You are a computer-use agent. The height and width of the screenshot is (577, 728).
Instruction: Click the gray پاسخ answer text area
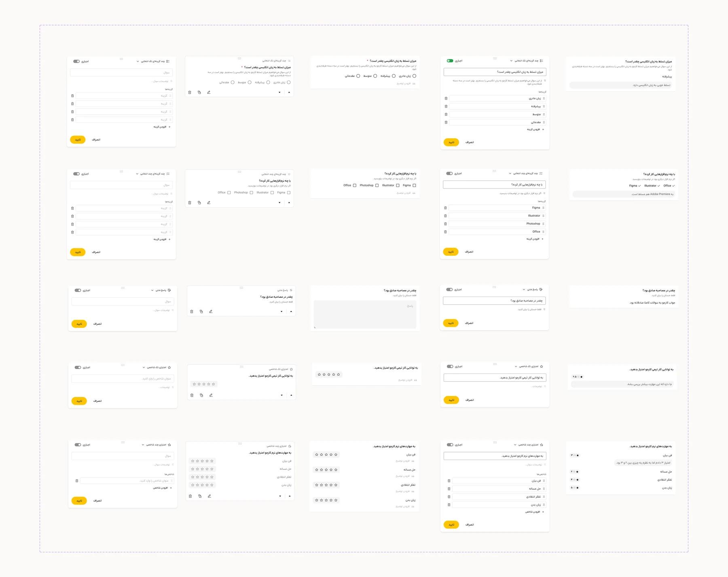(x=365, y=314)
